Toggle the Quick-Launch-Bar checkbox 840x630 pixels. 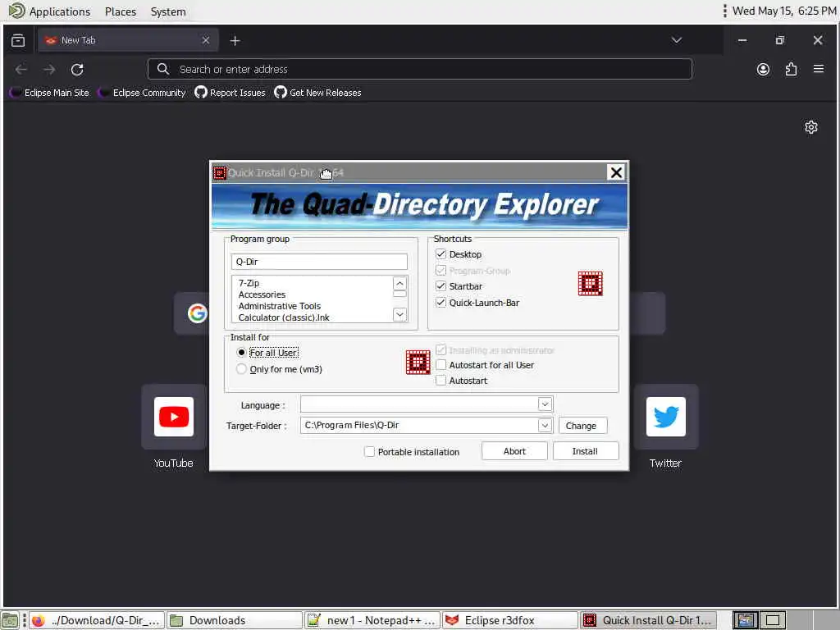pyautogui.click(x=441, y=303)
